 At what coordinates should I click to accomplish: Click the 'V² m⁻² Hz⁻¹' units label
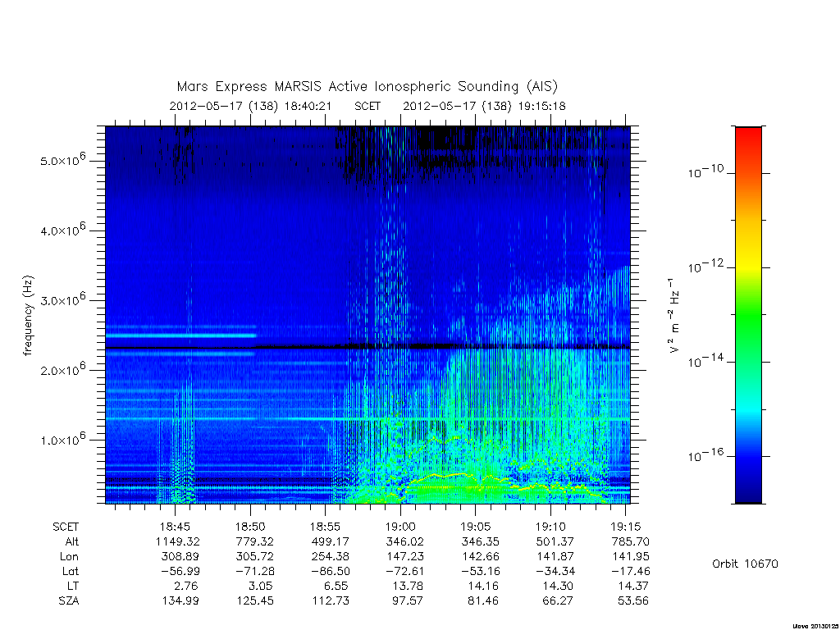[673, 315]
